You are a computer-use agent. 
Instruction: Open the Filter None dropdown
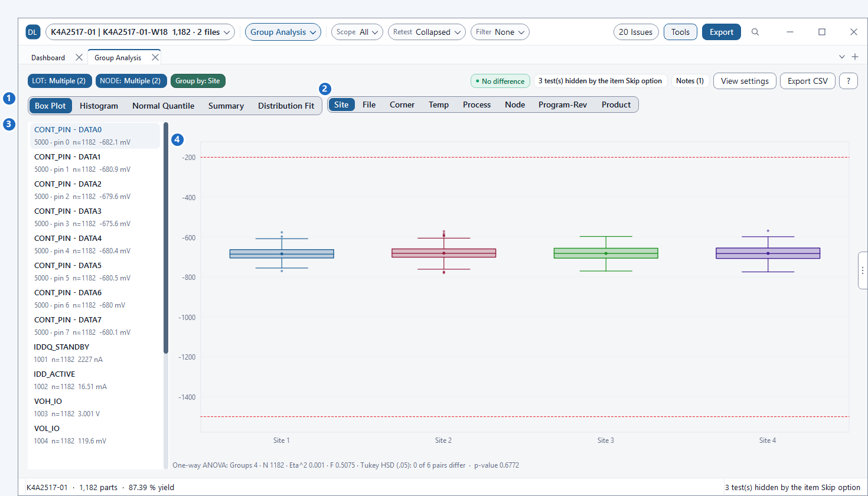500,32
